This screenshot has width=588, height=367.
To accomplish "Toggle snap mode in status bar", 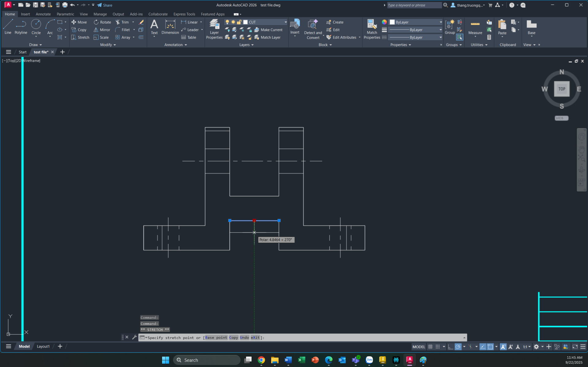I will (x=438, y=346).
